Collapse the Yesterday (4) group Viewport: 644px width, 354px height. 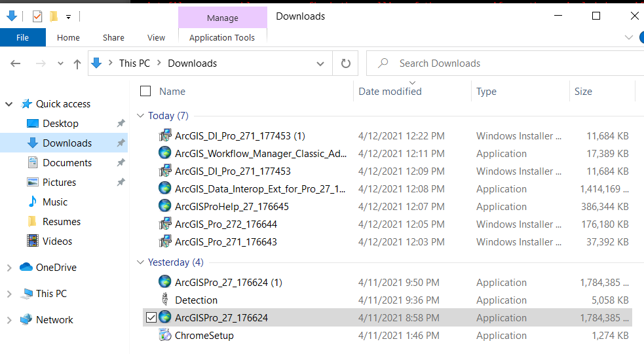tap(140, 262)
